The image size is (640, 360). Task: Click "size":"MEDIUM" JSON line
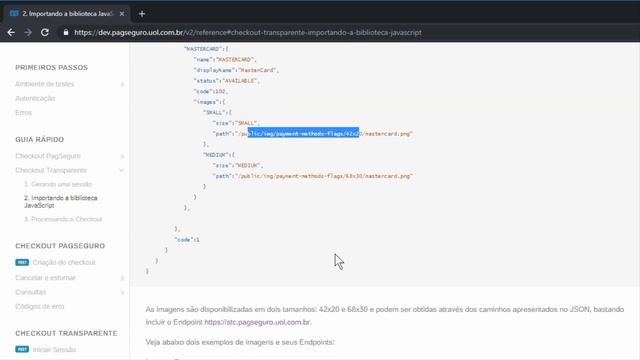[238, 165]
